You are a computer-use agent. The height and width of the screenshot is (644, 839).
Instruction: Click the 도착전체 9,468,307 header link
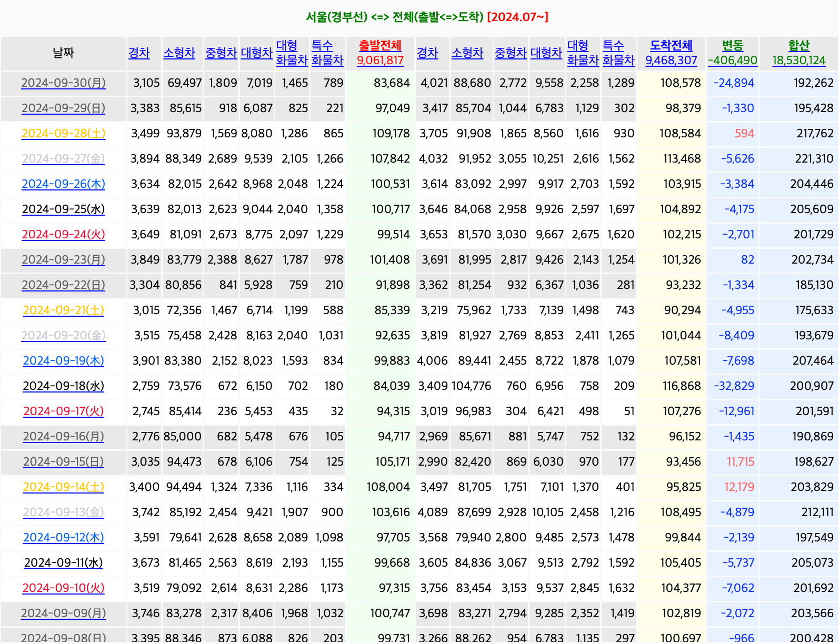[x=671, y=53]
